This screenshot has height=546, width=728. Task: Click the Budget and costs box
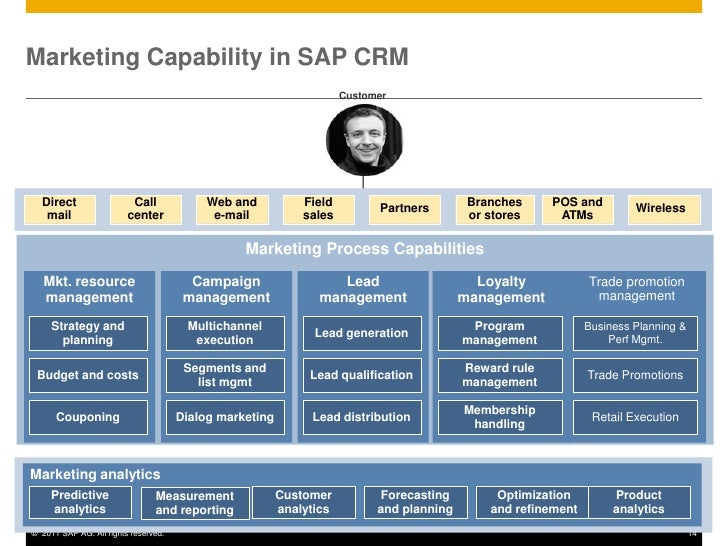tap(88, 375)
